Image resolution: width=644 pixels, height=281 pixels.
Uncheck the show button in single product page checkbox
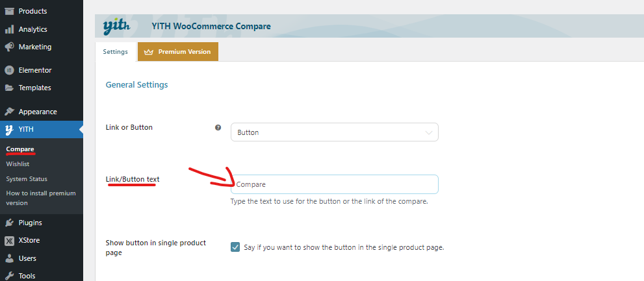[235, 247]
